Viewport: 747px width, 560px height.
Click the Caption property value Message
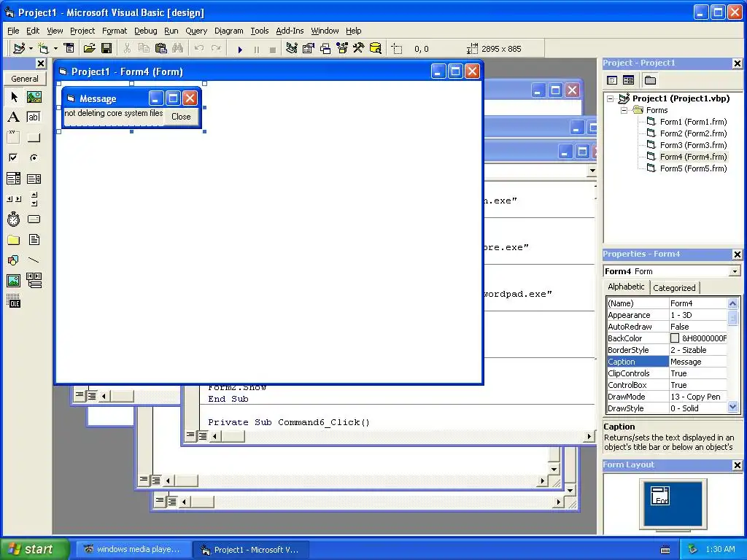point(697,362)
